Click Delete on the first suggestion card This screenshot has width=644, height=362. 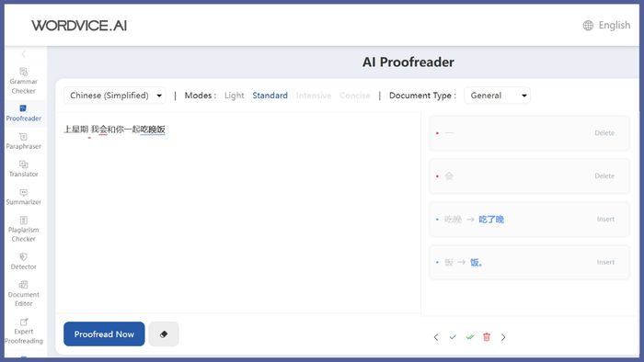click(x=604, y=133)
